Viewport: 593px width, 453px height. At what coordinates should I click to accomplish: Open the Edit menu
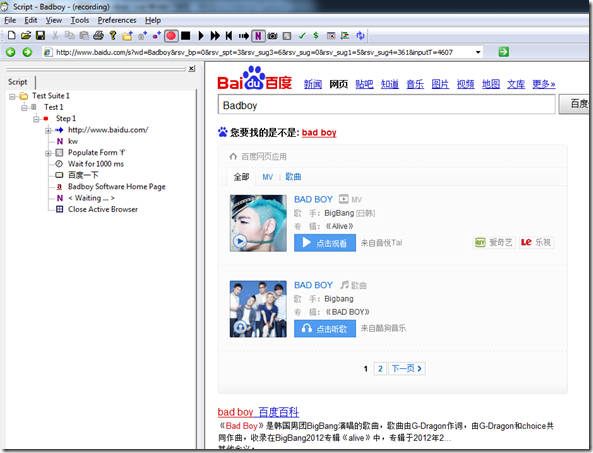click(31, 20)
